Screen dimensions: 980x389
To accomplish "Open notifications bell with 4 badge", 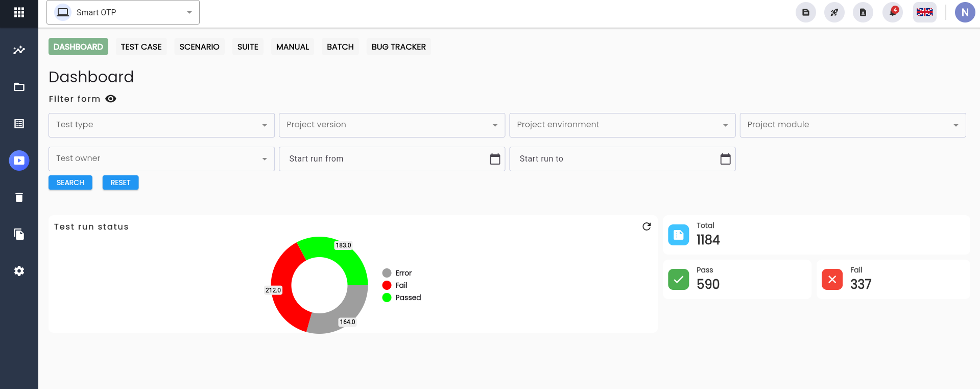I will pos(893,12).
